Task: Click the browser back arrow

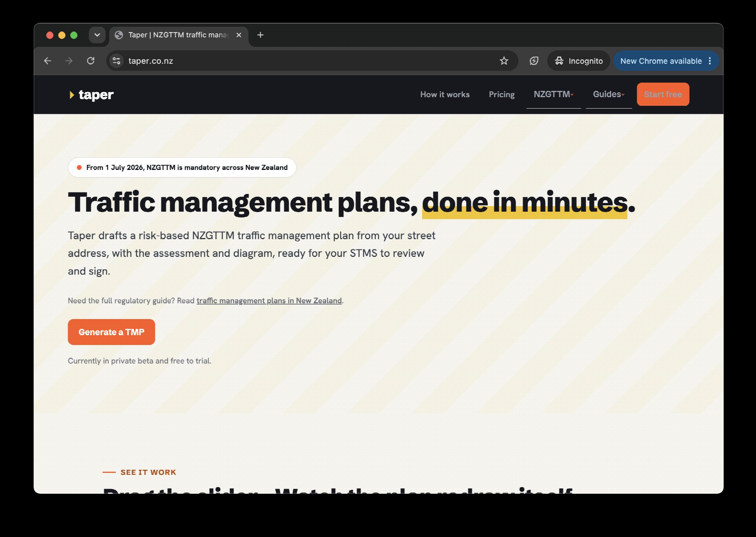Action: point(48,61)
